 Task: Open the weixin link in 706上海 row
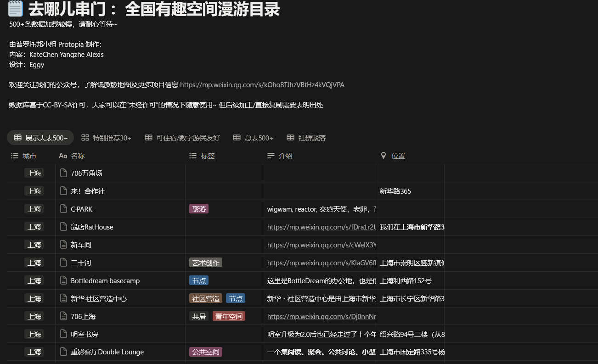point(322,316)
